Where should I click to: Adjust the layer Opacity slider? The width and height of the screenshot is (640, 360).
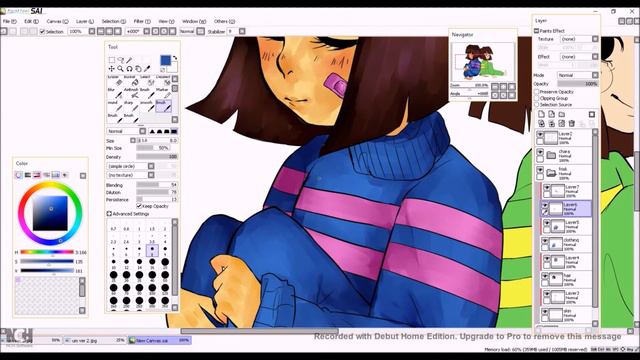pyautogui.click(x=578, y=84)
